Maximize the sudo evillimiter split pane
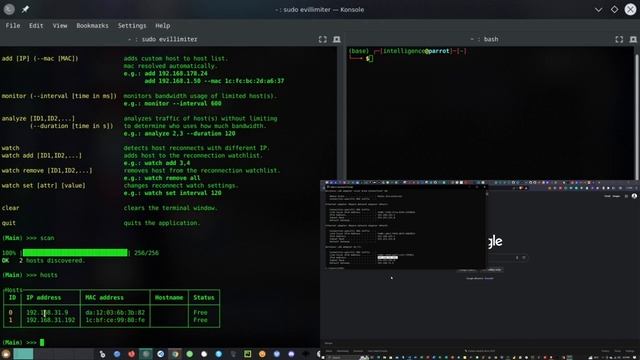The height and width of the screenshot is (360, 640). click(x=322, y=39)
